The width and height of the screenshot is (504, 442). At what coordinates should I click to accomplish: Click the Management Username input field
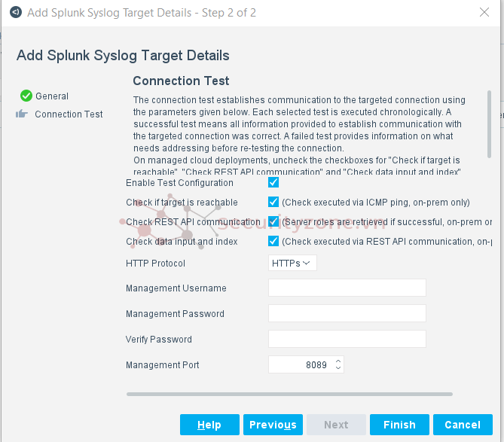pos(347,288)
